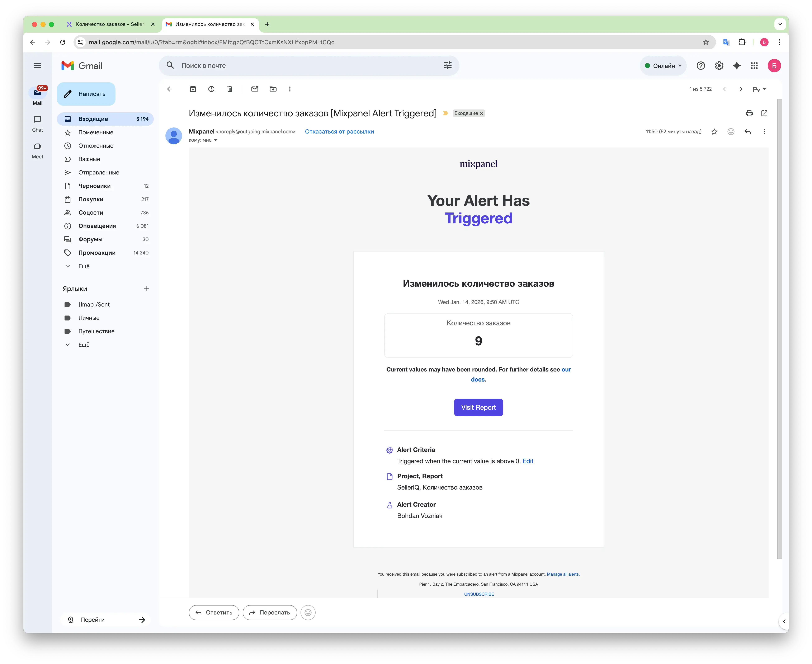Click the Поиск в почте search field

309,65
